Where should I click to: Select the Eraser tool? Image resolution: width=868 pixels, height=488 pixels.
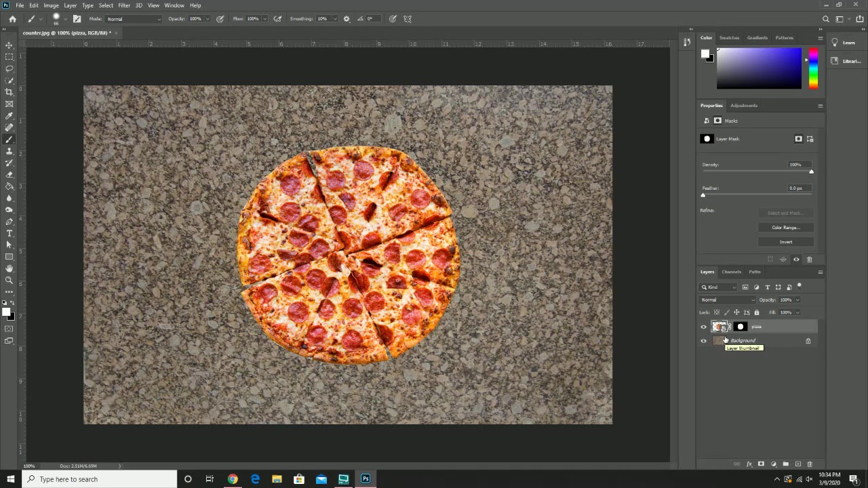(9, 174)
